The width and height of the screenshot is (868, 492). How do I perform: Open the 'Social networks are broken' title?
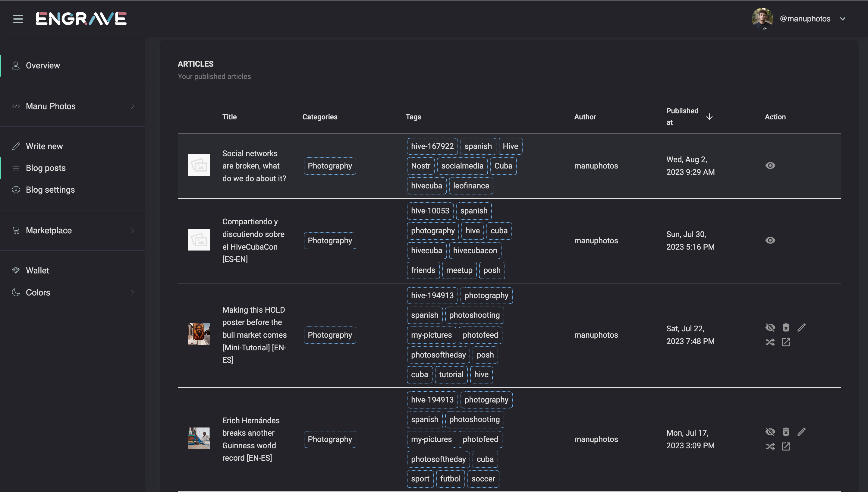(254, 166)
